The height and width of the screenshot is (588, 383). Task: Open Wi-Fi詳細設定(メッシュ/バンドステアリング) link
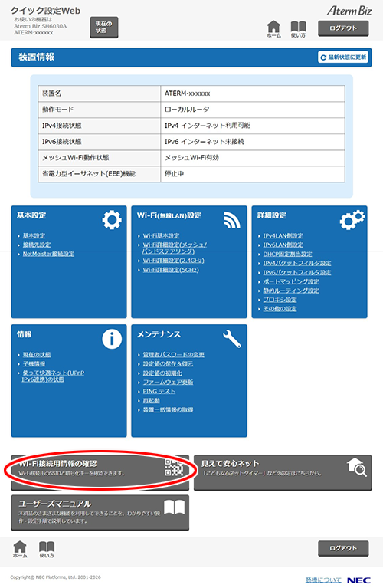174,248
